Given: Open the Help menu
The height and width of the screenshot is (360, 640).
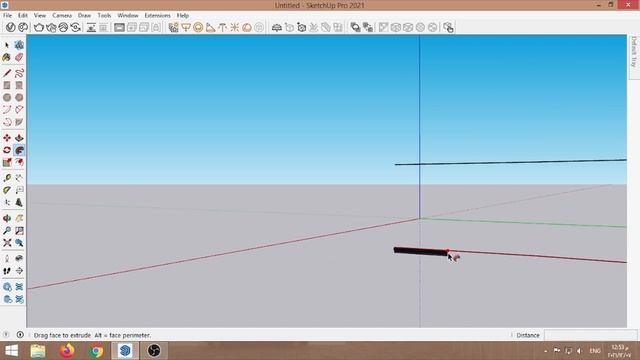Looking at the screenshot, I should (x=182, y=15).
